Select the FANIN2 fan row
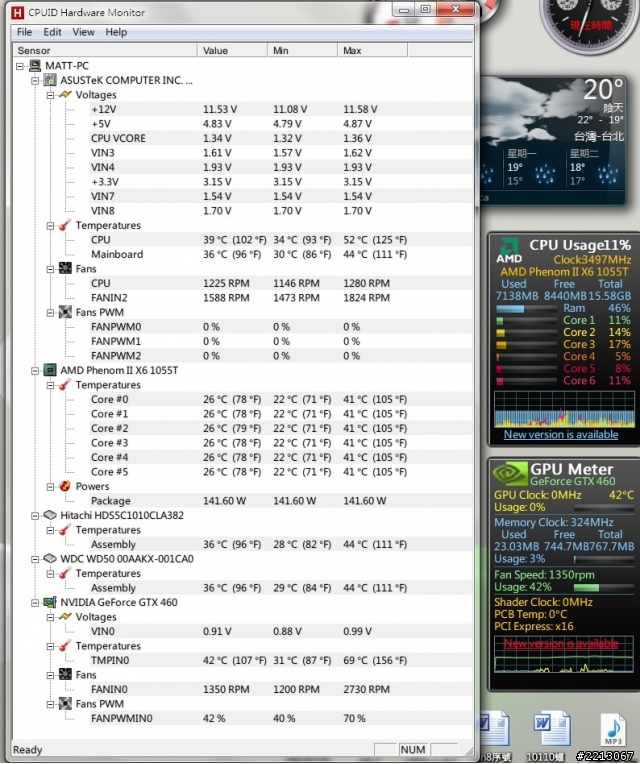The image size is (640, 764). click(x=281, y=297)
